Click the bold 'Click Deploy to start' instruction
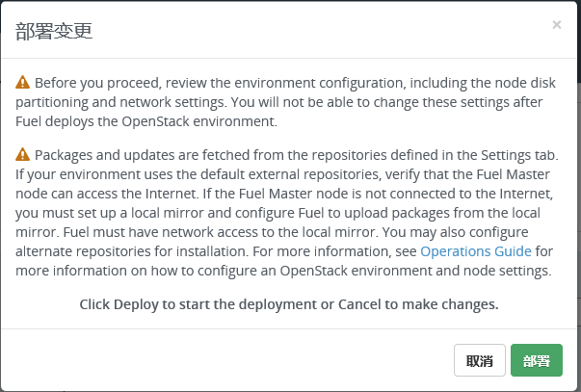The width and height of the screenshot is (581, 392). click(x=289, y=304)
